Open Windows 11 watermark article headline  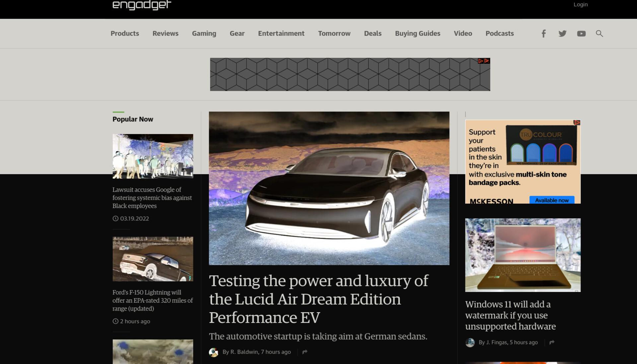click(510, 316)
